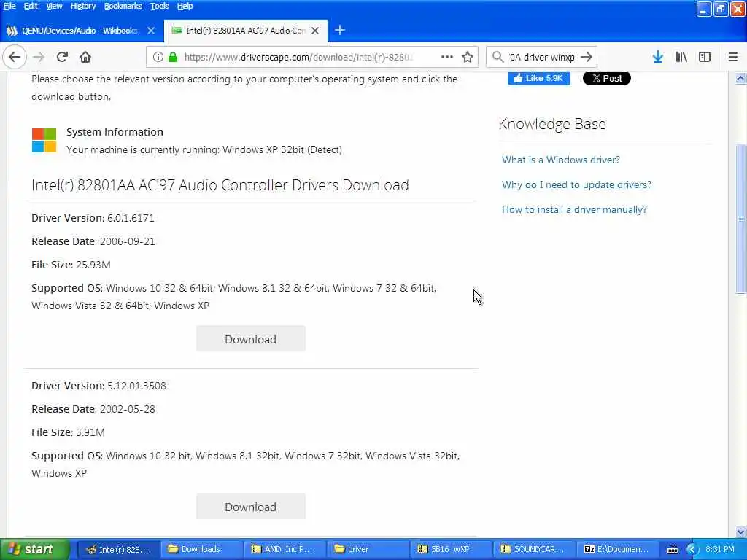747x560 pixels.
Task: Switch to Downloads folder in taskbar
Action: pyautogui.click(x=201, y=549)
